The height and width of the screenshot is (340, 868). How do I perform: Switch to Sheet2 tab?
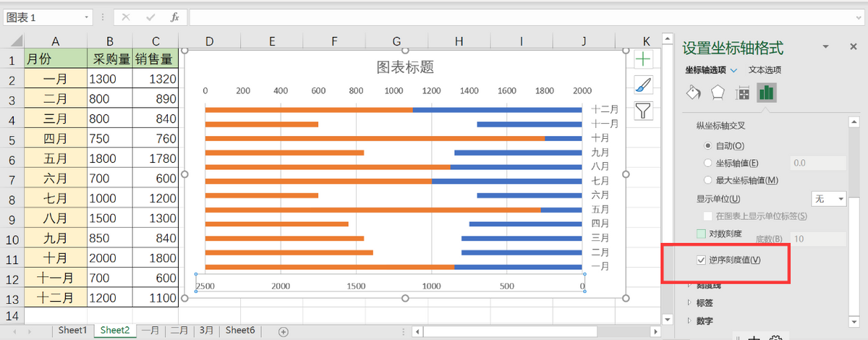115,331
